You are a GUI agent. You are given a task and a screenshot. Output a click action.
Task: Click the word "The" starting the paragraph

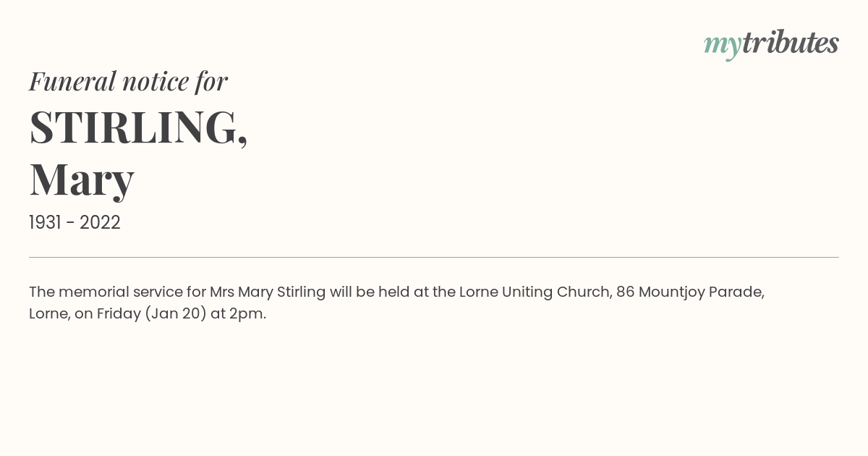[x=42, y=292]
